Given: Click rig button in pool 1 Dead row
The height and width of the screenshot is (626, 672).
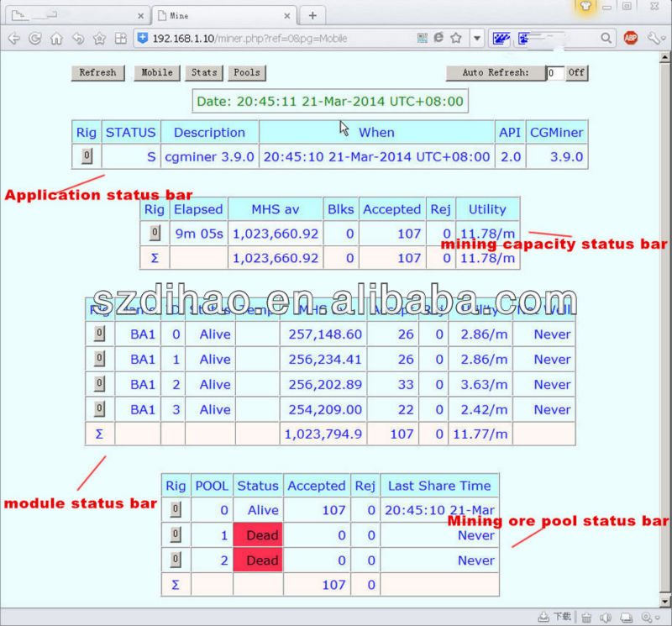Looking at the screenshot, I should point(176,534).
